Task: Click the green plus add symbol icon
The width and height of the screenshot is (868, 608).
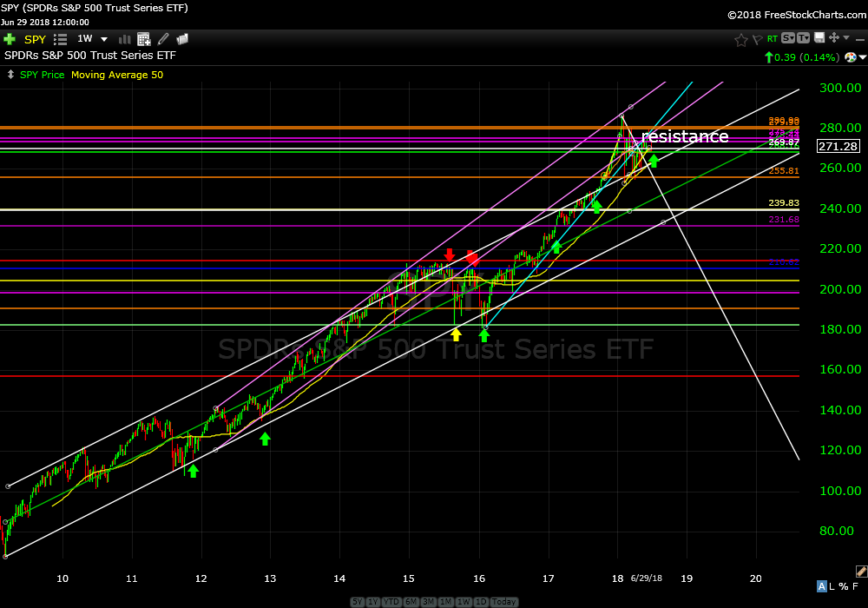Action: [10, 39]
